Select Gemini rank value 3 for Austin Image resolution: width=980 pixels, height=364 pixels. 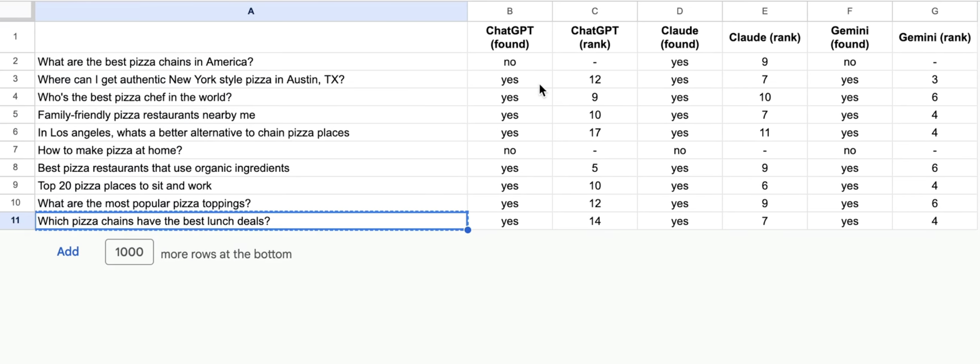click(934, 80)
